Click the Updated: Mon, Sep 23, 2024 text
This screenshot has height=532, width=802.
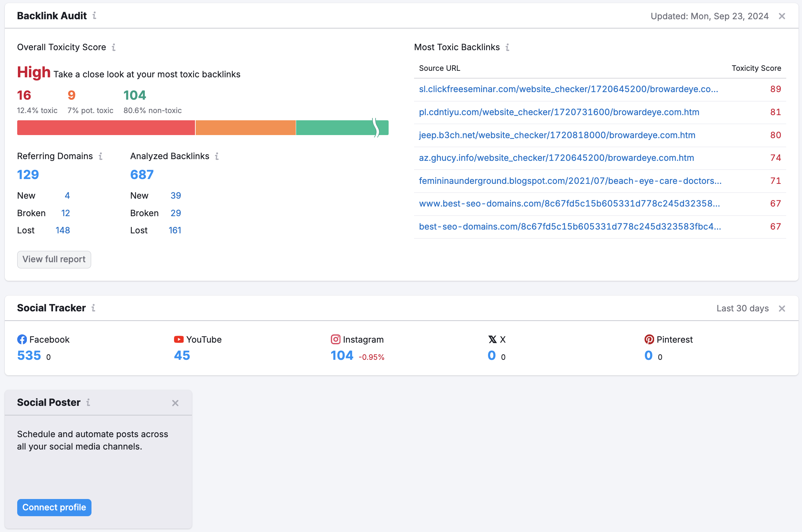pyautogui.click(x=709, y=16)
